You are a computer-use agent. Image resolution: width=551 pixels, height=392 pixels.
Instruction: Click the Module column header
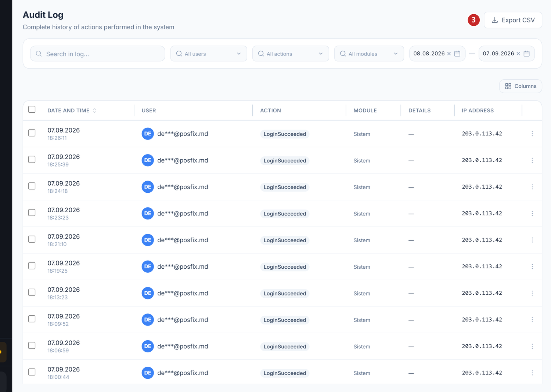pos(365,110)
